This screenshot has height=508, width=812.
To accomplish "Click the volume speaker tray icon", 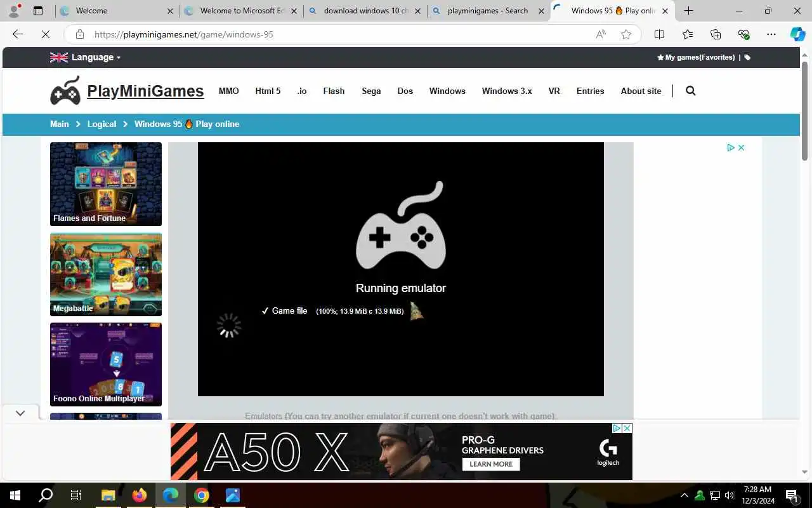I will (x=729, y=495).
